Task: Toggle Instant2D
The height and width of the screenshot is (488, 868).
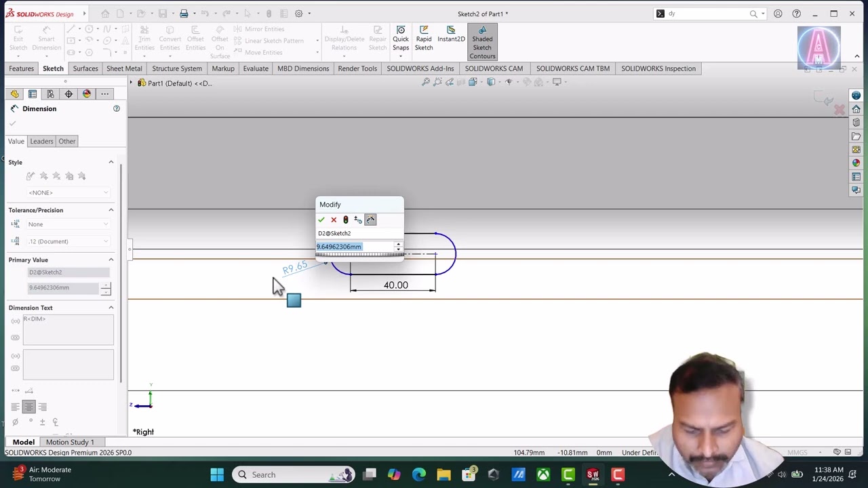Action: click(451, 35)
